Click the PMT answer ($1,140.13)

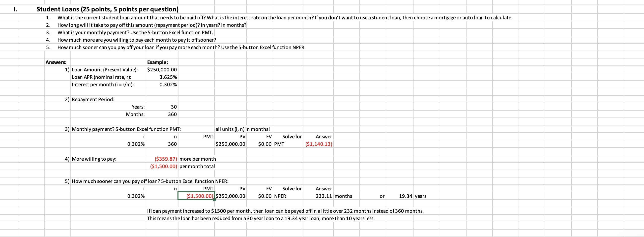click(319, 144)
